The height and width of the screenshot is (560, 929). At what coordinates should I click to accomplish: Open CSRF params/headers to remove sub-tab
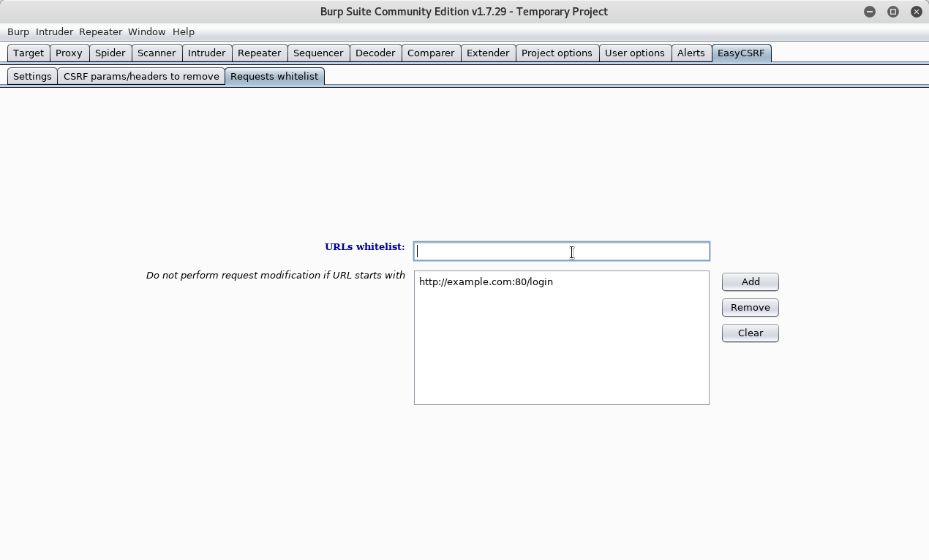pyautogui.click(x=141, y=77)
